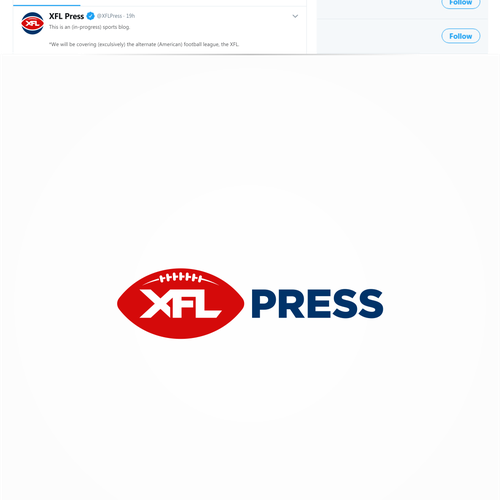
Task: Click the football laces on the logo
Action: 180,278
